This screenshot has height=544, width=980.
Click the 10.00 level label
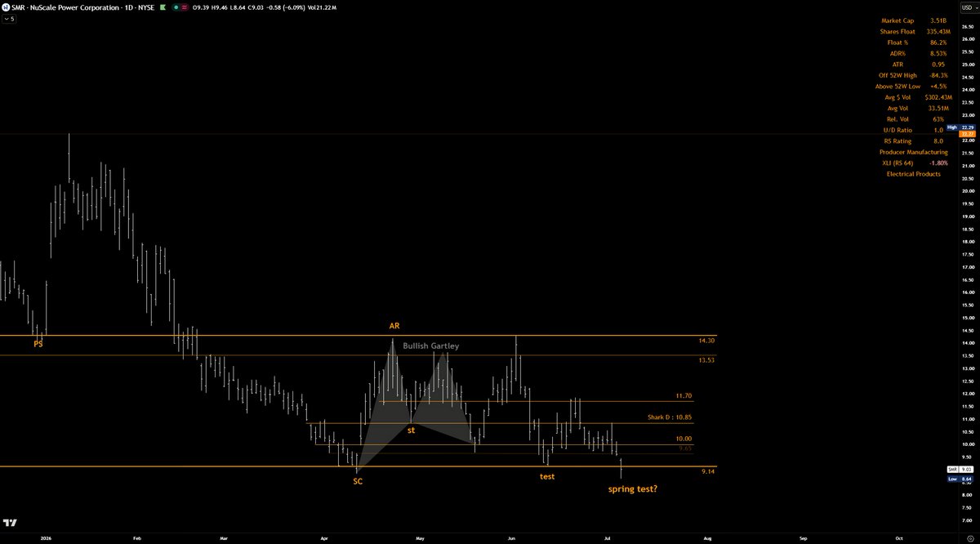point(684,439)
